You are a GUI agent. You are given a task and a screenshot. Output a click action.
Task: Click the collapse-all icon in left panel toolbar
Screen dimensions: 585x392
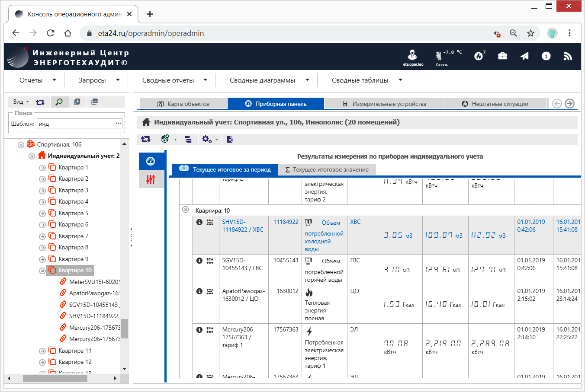coord(94,102)
